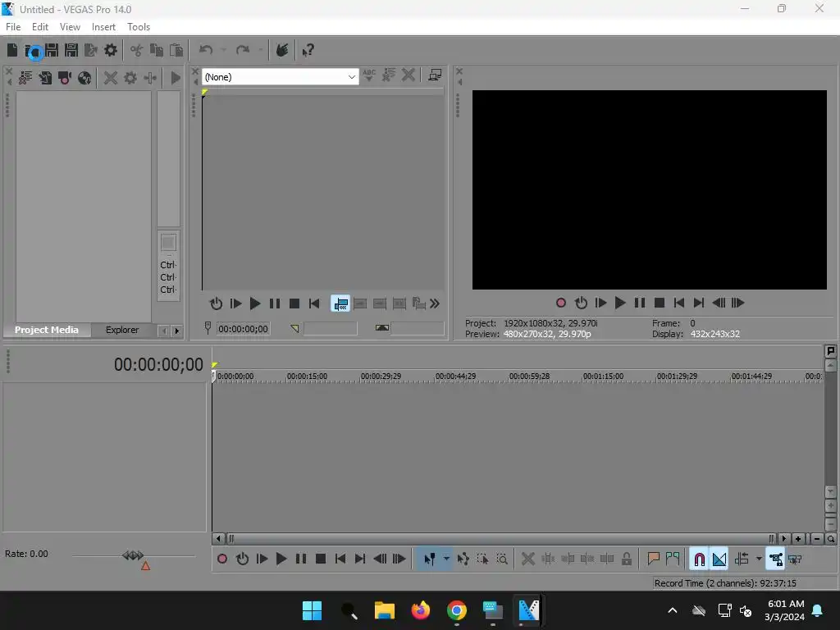Toggle Loop Playback in Trimmer transport
This screenshot has width=840, height=630.
pyautogui.click(x=216, y=304)
